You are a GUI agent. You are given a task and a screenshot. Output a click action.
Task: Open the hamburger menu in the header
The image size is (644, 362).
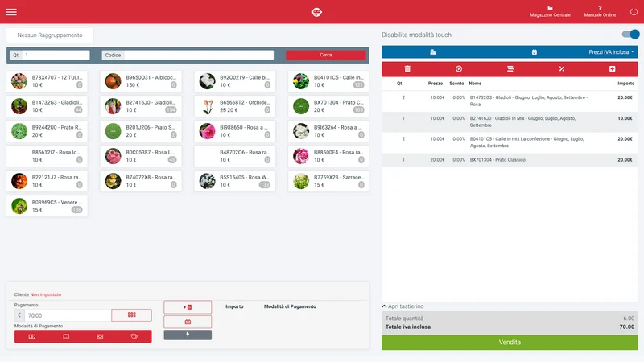click(11, 12)
